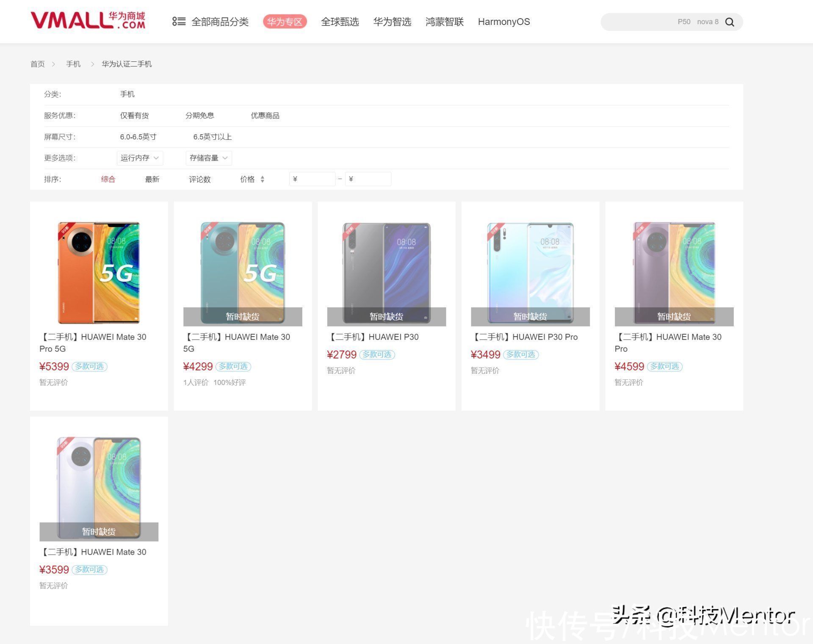The width and height of the screenshot is (813, 644).
Task: Go to 首页 breadcrumb
Action: [38, 64]
